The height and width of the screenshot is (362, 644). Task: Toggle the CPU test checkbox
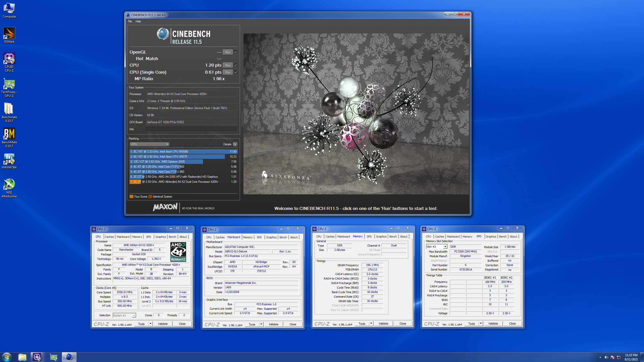[236, 65]
